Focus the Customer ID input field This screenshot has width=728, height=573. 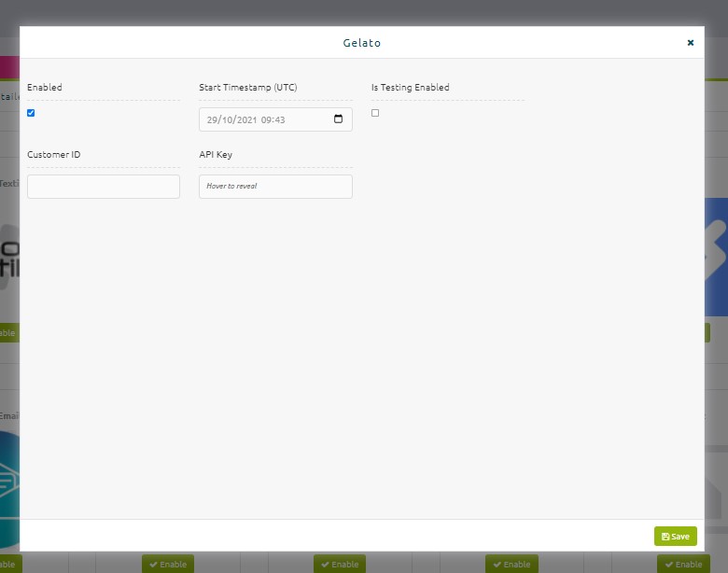tap(104, 187)
